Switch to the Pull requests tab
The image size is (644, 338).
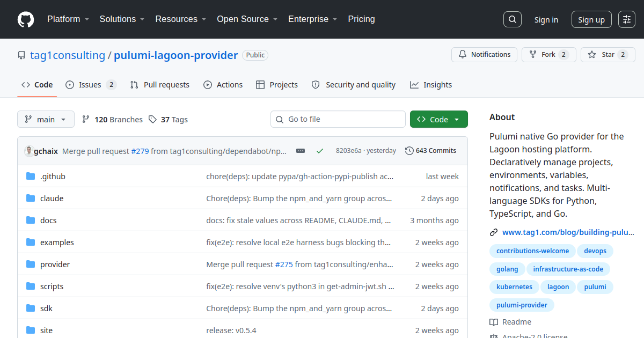pyautogui.click(x=160, y=85)
